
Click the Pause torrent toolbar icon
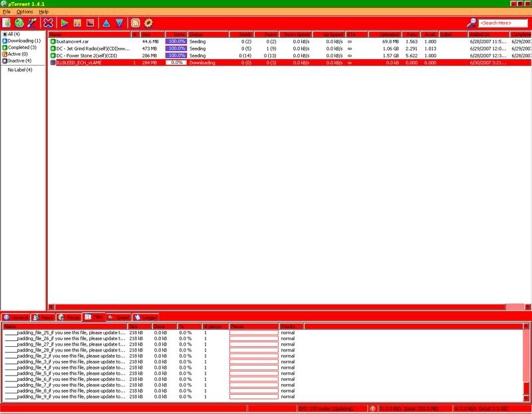point(77,23)
